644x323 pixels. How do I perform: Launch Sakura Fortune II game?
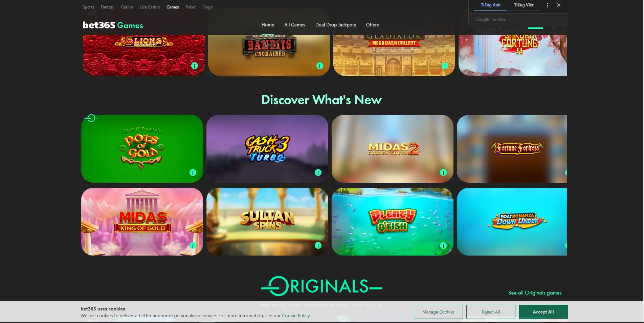coord(513,55)
